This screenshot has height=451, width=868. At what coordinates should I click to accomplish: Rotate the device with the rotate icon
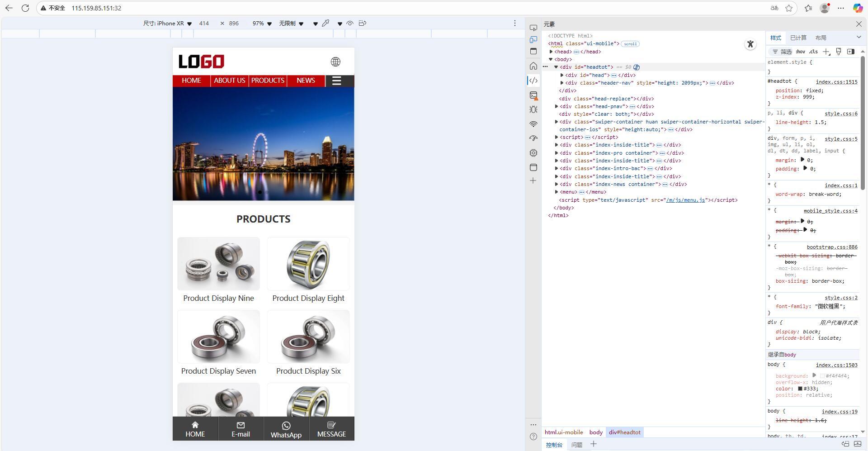[363, 23]
